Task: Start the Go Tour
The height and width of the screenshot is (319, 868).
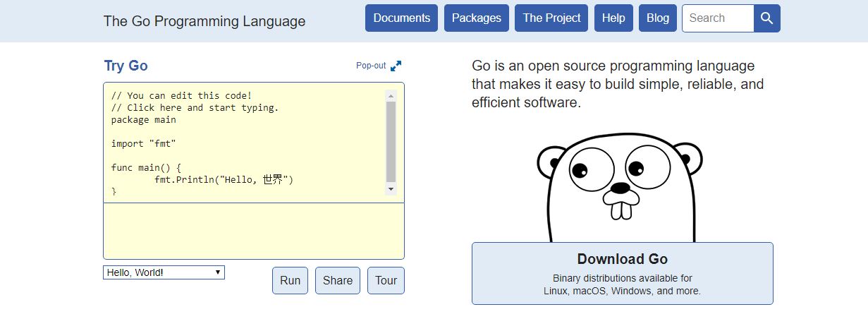Action: [x=386, y=280]
